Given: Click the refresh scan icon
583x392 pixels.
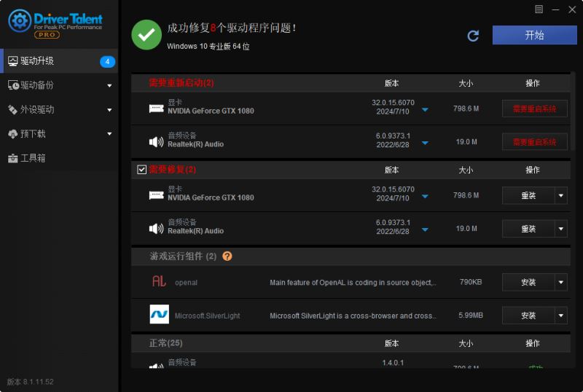Looking at the screenshot, I should [472, 36].
